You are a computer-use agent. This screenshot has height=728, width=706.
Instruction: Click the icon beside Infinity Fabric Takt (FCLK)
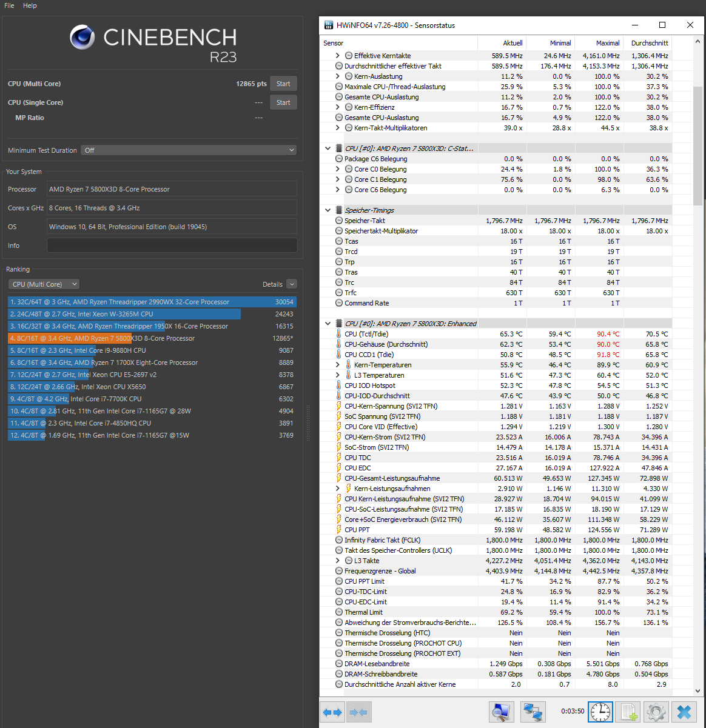(339, 540)
